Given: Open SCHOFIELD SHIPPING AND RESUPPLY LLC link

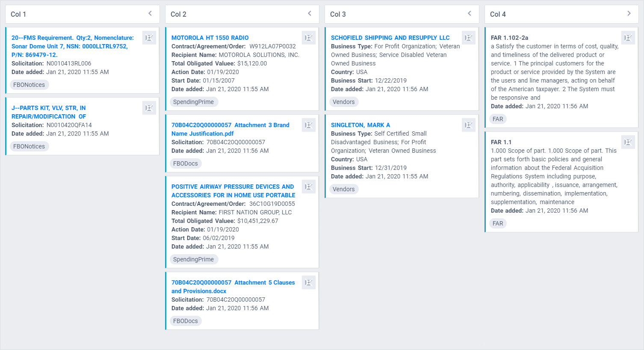Looking at the screenshot, I should point(390,38).
